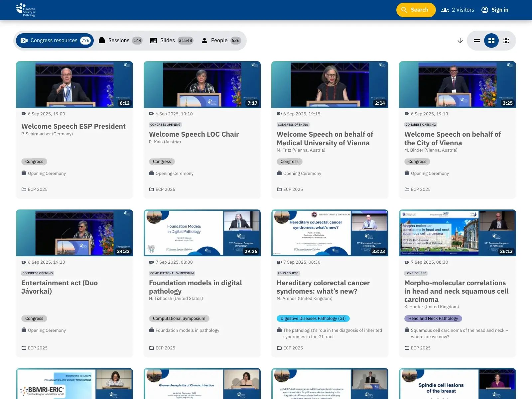Click the Computational Symposium tag
The height and width of the screenshot is (399, 532).
pyautogui.click(x=179, y=319)
